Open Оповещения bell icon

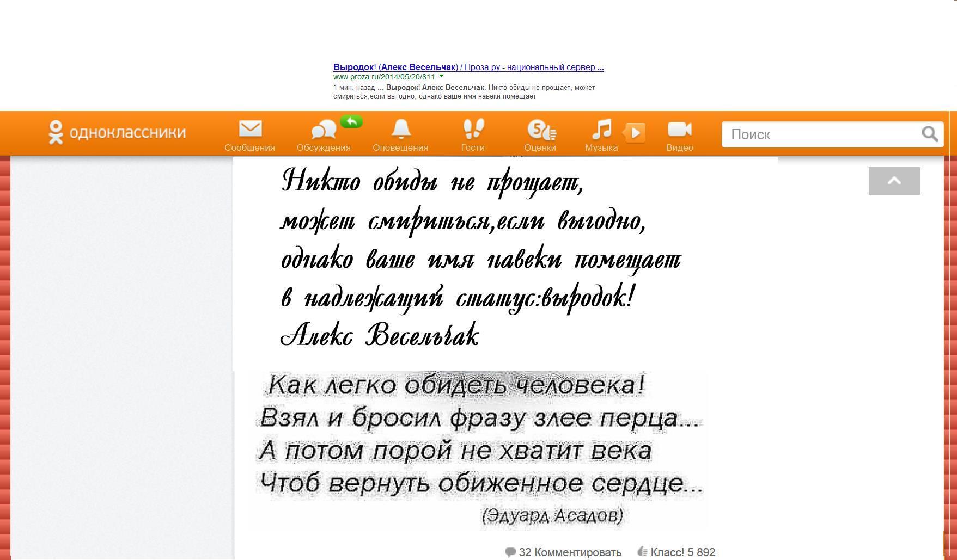pos(401,129)
